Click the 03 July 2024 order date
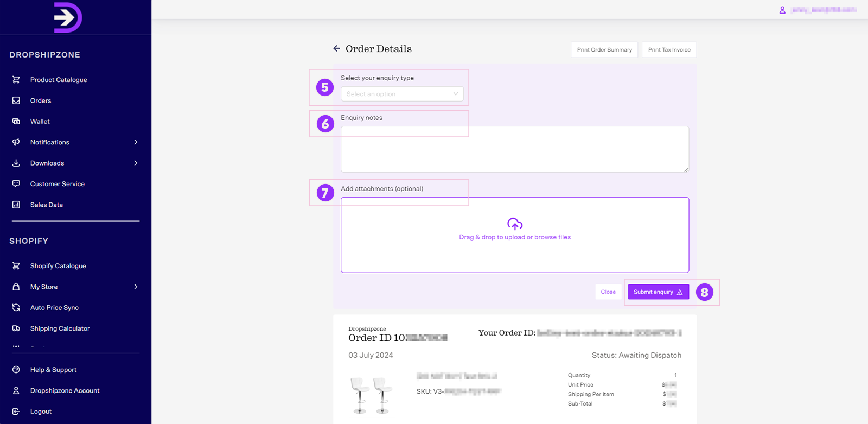 [x=371, y=355]
